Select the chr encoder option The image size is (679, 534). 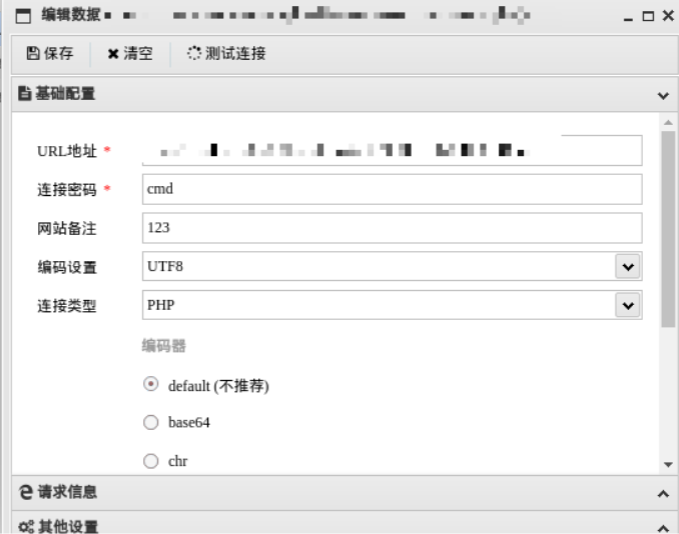(152, 460)
